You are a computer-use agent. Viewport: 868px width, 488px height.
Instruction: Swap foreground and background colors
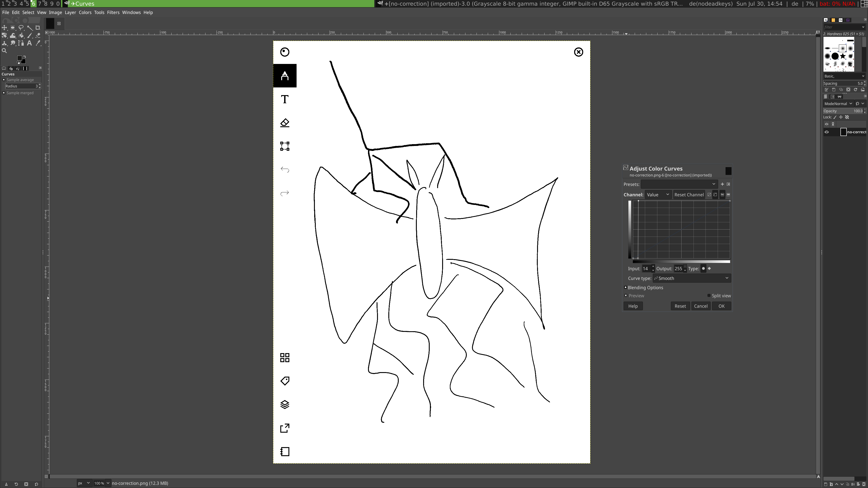click(x=25, y=57)
